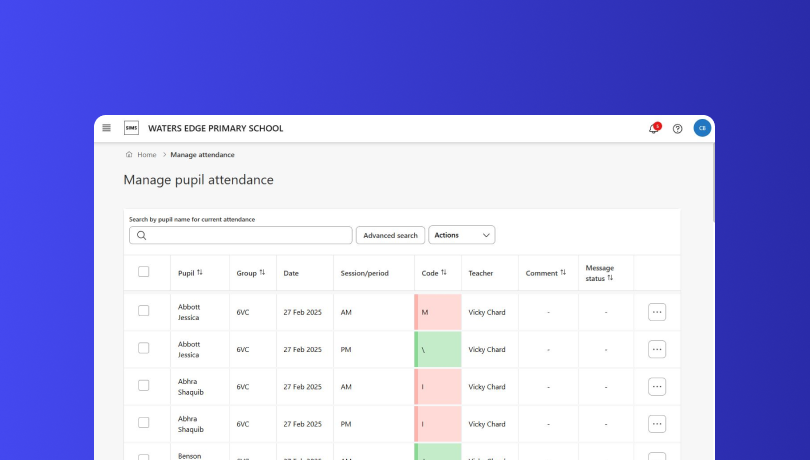Click Manage attendance breadcrumb item
The image size is (810, 460).
202,155
